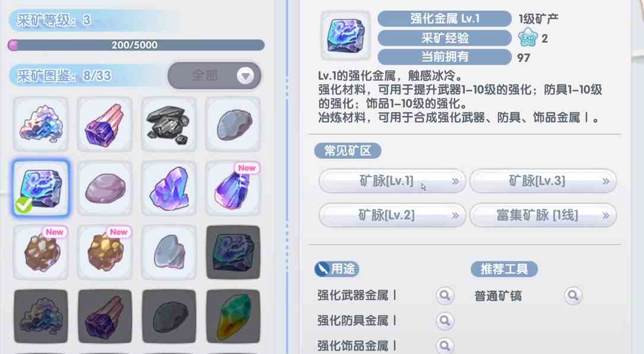Click magnifier next to 强化饰品金属Ⅰ

click(445, 346)
